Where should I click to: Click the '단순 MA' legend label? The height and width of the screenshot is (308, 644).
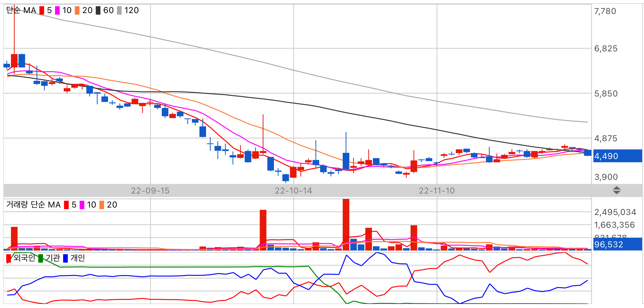click(21, 11)
